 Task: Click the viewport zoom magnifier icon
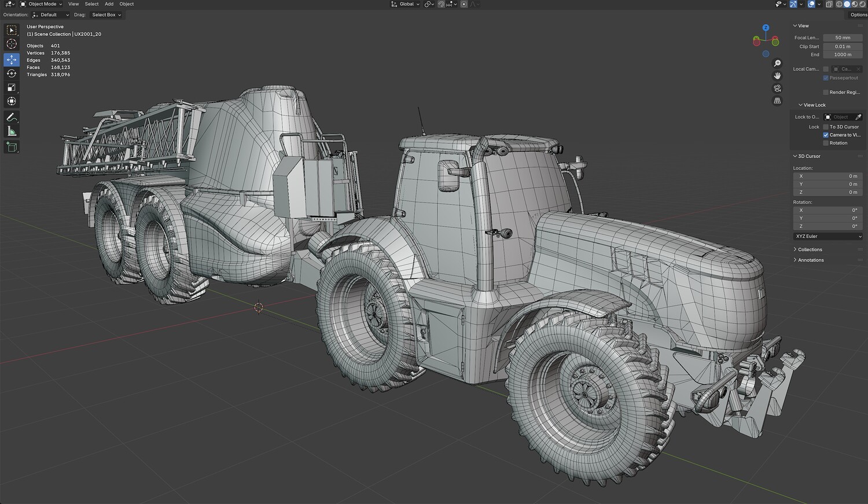[x=778, y=63]
